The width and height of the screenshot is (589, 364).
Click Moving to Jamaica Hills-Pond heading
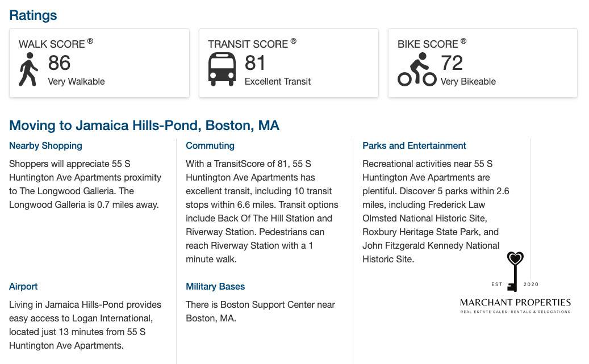click(x=144, y=125)
